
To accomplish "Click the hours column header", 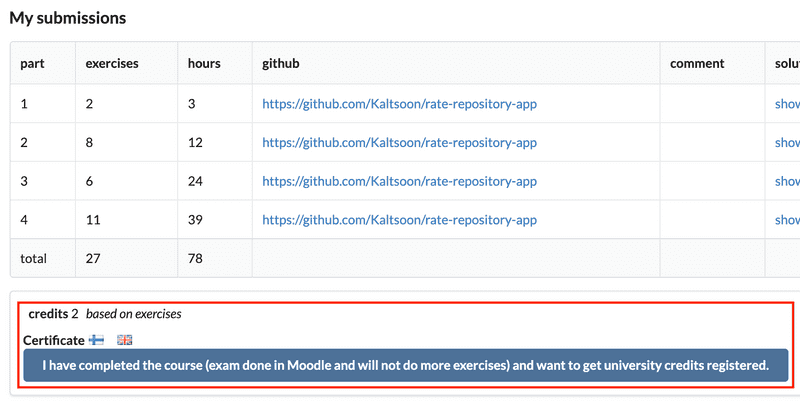I will coord(204,64).
